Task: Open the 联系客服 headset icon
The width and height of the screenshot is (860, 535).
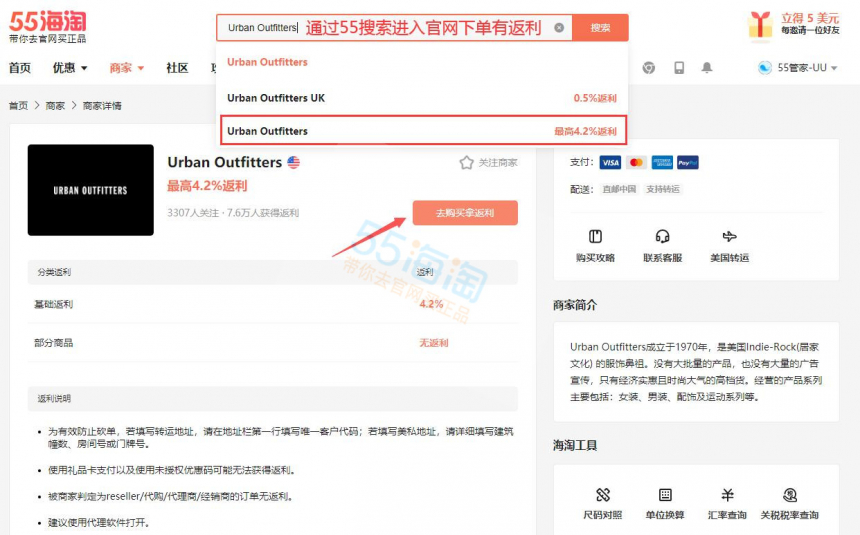Action: (x=663, y=236)
